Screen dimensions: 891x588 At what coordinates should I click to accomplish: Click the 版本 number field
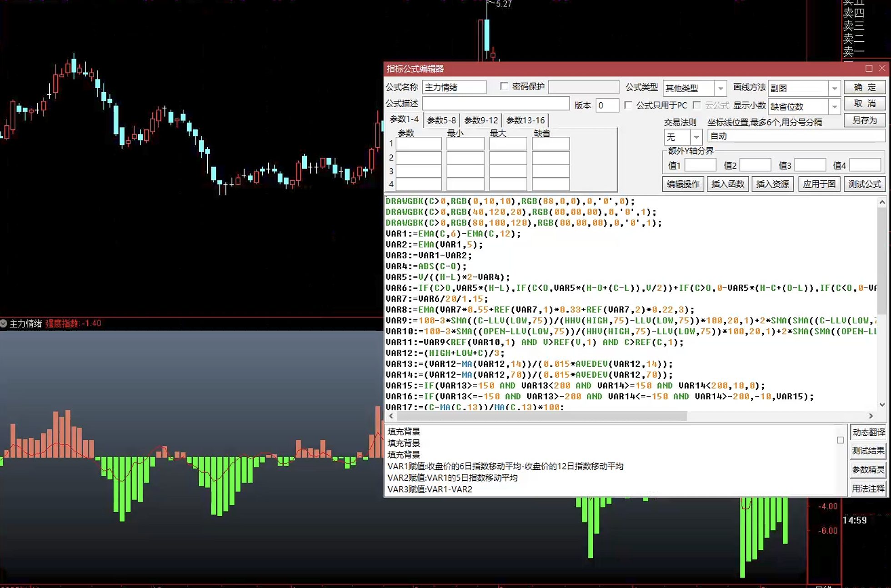click(607, 105)
